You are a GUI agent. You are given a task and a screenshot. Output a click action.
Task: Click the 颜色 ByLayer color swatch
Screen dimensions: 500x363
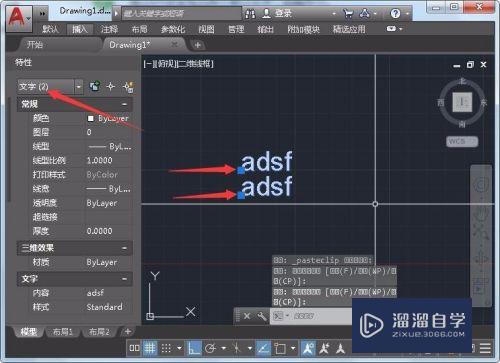click(x=90, y=118)
